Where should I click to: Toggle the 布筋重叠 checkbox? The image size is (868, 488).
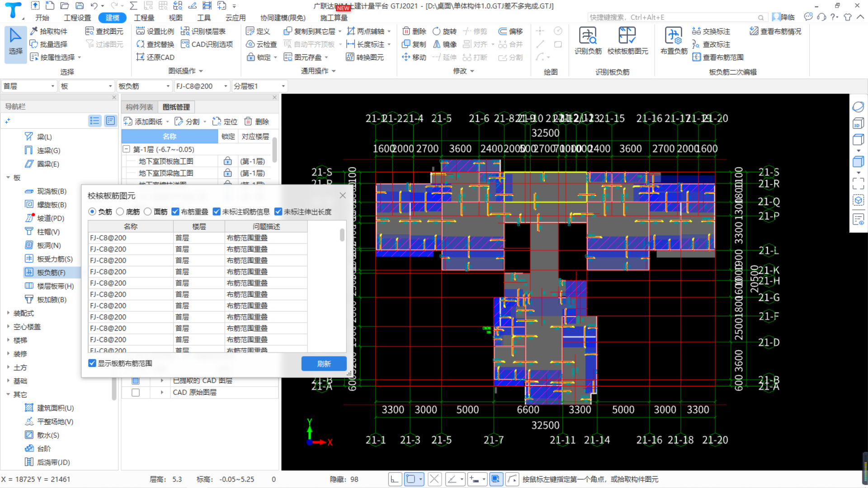click(175, 211)
